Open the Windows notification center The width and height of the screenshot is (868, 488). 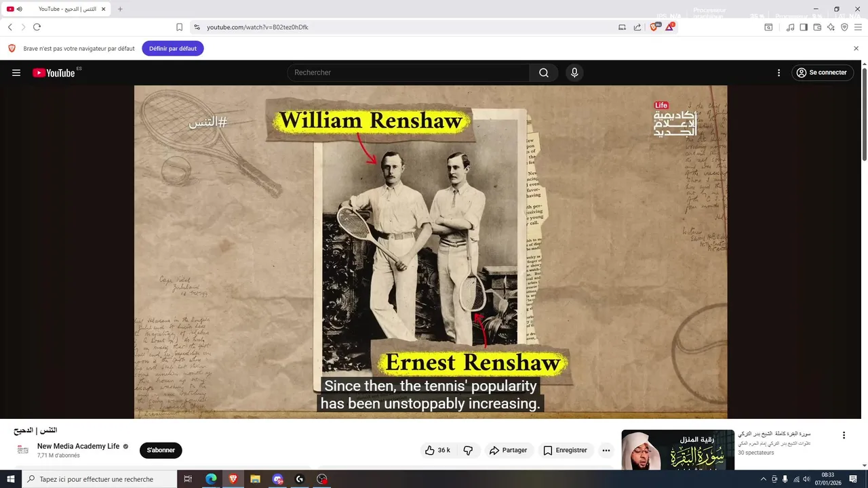click(853, 479)
